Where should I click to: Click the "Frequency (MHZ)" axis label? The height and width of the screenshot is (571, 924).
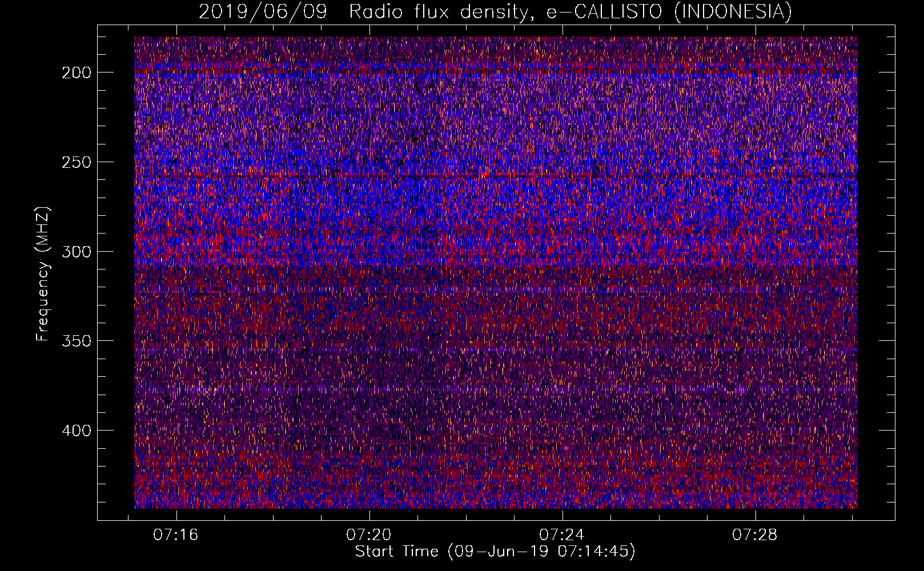pos(42,274)
